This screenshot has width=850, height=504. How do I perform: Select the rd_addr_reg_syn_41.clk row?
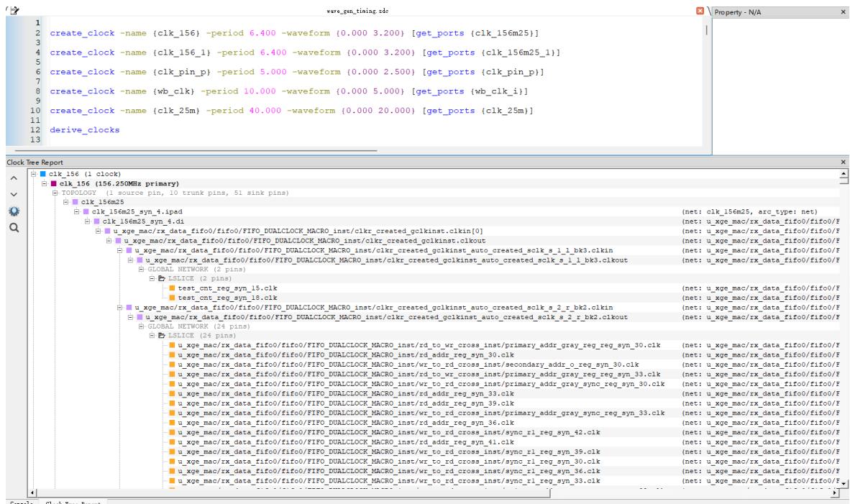pos(346,442)
